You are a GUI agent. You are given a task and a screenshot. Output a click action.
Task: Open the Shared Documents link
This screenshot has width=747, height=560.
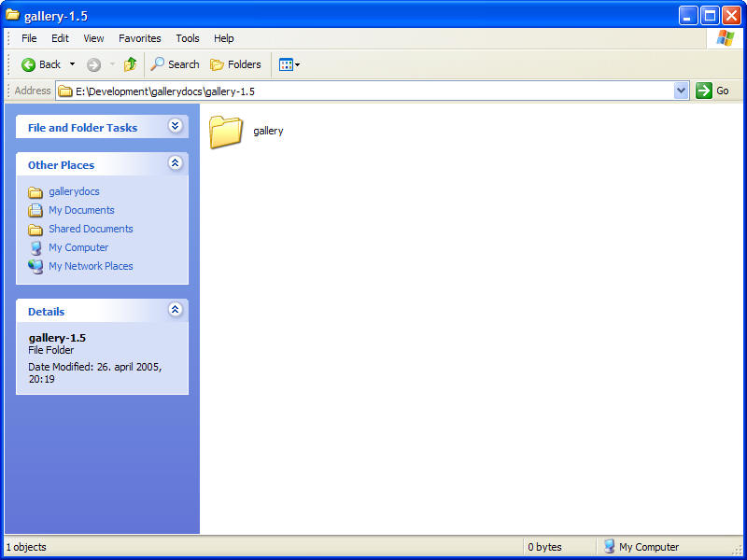(91, 229)
